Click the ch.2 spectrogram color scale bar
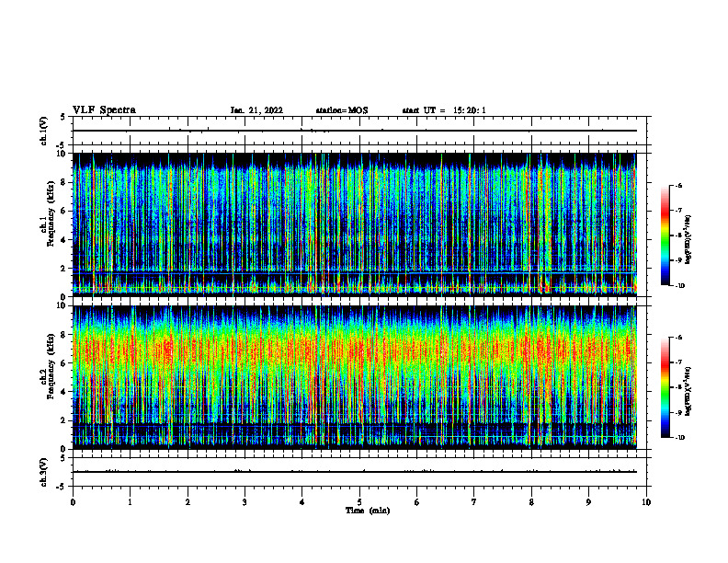 [665, 387]
